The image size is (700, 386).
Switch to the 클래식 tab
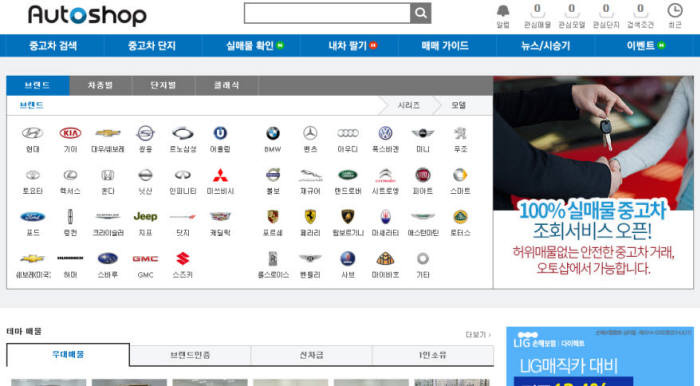click(226, 85)
